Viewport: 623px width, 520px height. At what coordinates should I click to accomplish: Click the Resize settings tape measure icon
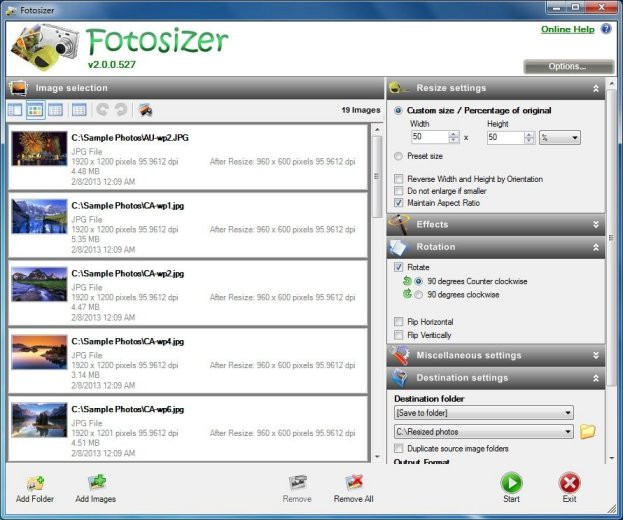pos(399,88)
